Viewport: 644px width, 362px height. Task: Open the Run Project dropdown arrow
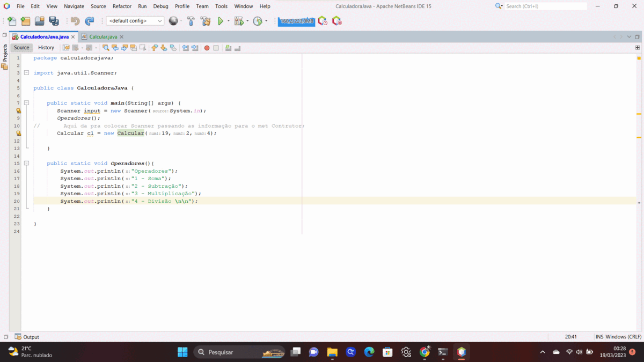[x=229, y=21]
